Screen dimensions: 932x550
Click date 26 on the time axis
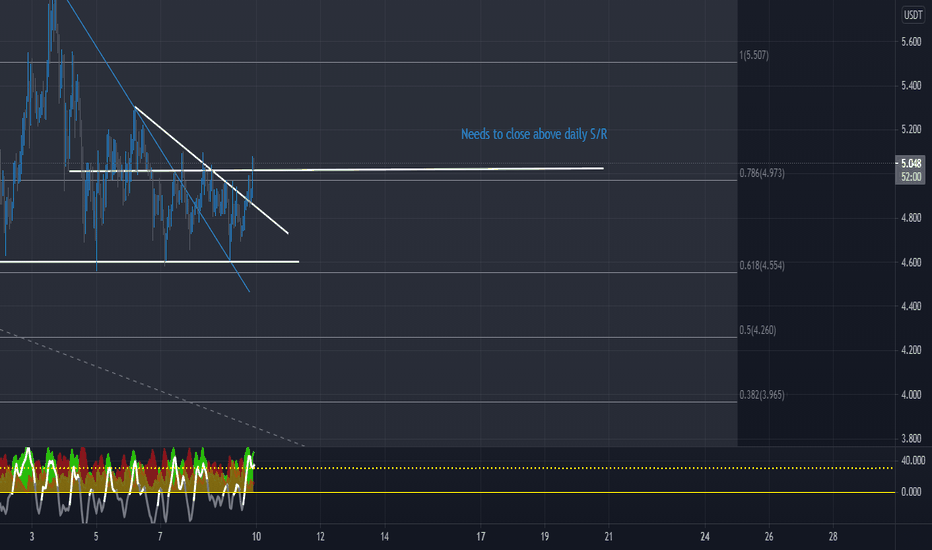point(769,537)
